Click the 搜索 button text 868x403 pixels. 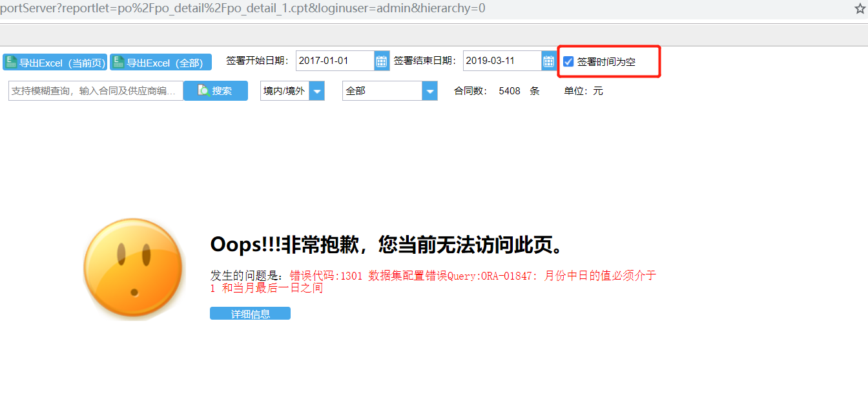[222, 91]
